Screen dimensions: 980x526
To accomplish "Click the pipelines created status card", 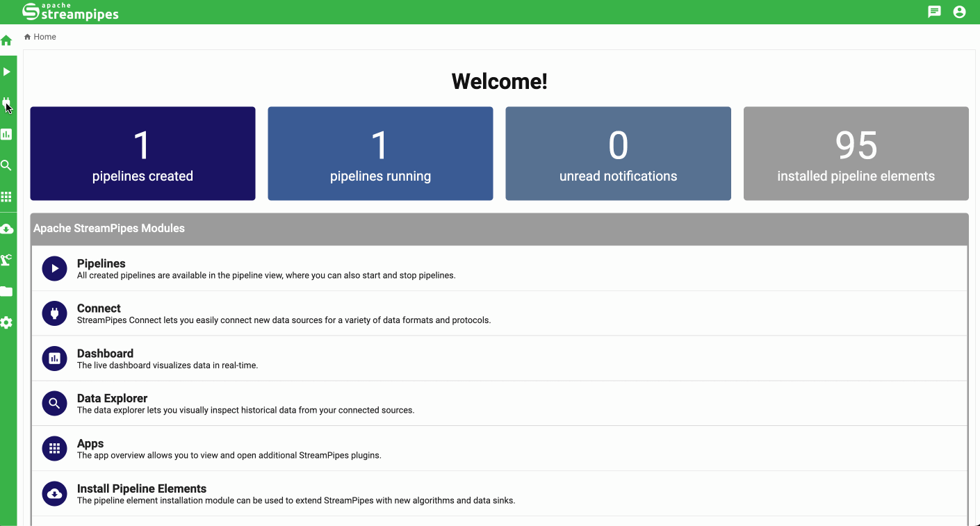I will pos(142,154).
